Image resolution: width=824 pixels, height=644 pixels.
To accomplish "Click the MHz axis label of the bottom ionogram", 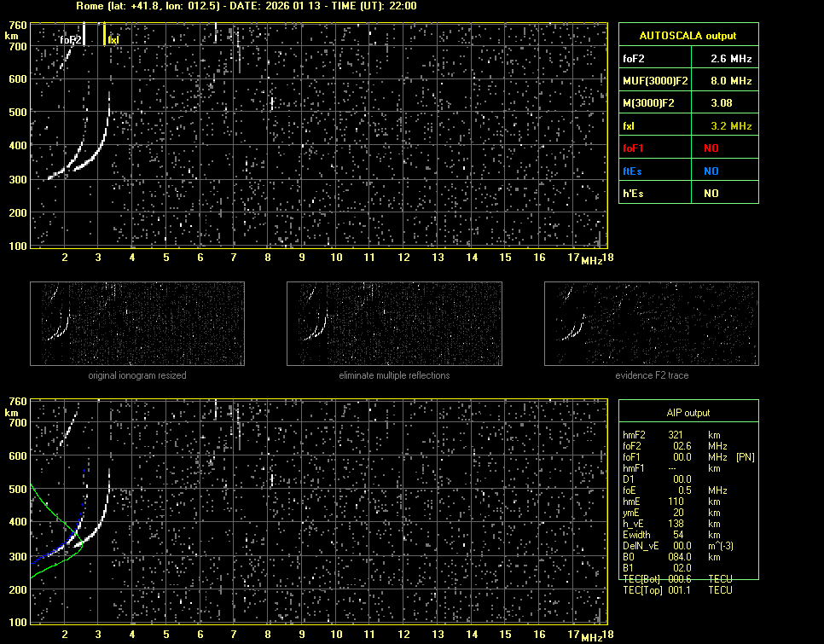I will tap(591, 636).
